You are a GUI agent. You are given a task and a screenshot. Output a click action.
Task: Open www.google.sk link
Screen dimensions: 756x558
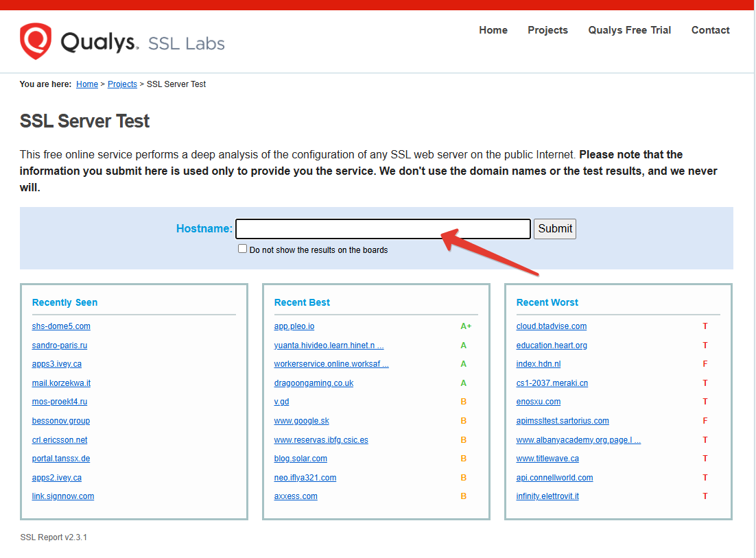(302, 421)
